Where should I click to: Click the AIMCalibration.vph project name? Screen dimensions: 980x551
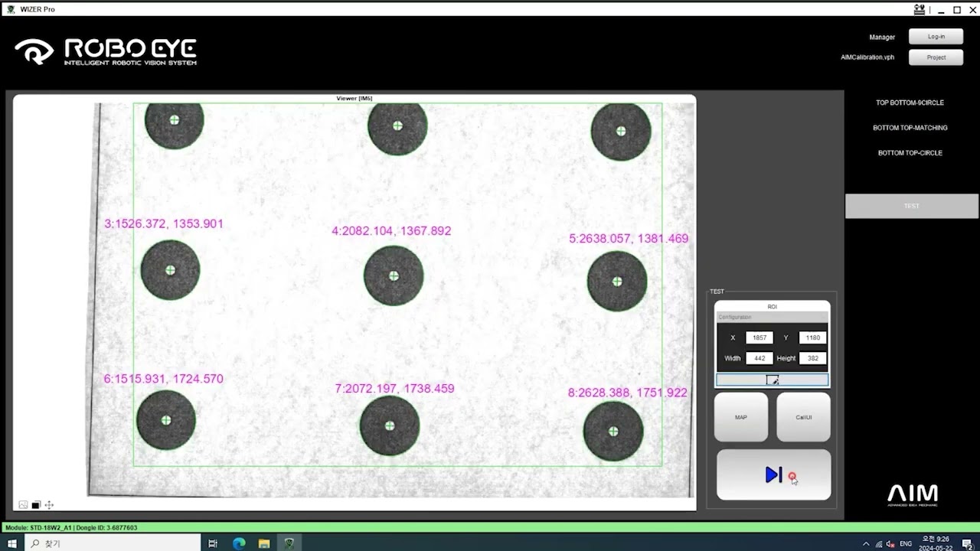tap(867, 57)
